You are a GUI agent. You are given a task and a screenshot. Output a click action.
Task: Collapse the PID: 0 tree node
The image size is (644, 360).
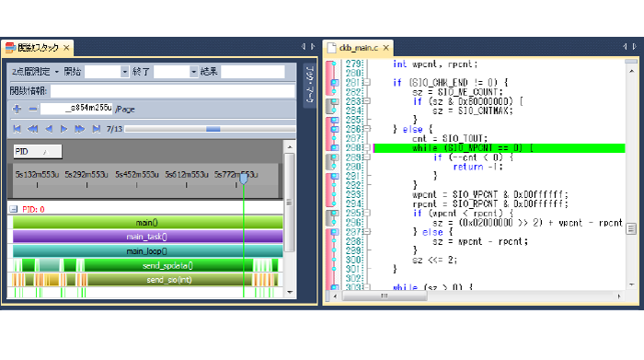click(x=14, y=209)
